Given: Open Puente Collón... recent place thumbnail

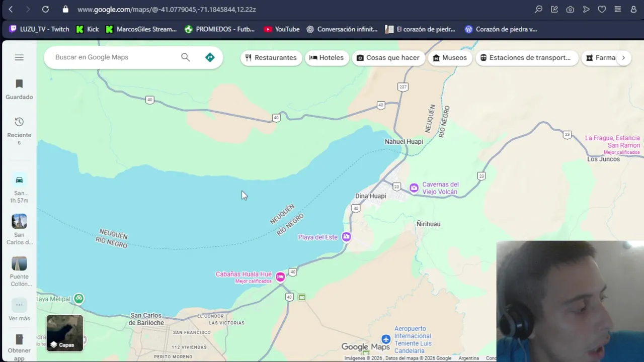Looking at the screenshot, I should 19,271.
